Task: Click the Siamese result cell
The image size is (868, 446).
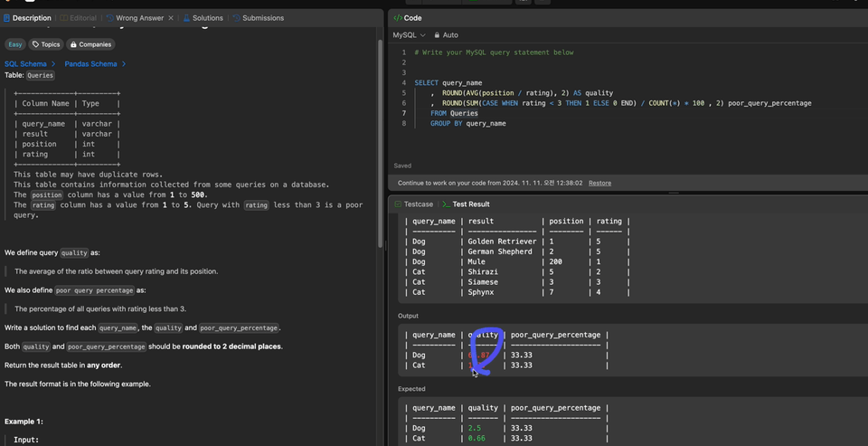Action: coord(483,282)
